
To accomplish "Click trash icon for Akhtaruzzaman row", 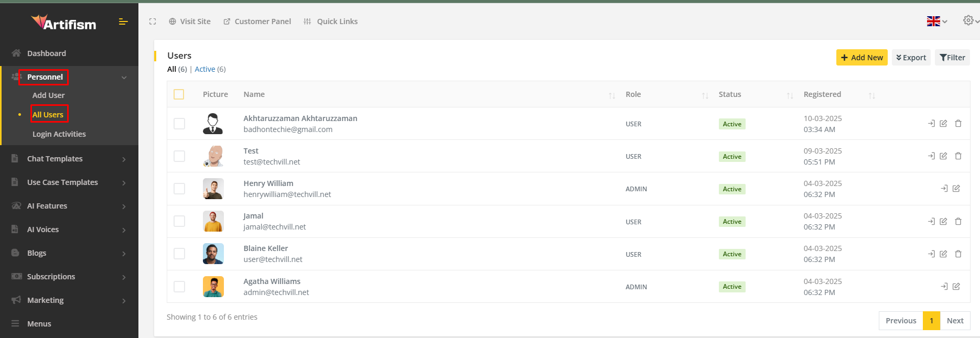I will (x=958, y=124).
